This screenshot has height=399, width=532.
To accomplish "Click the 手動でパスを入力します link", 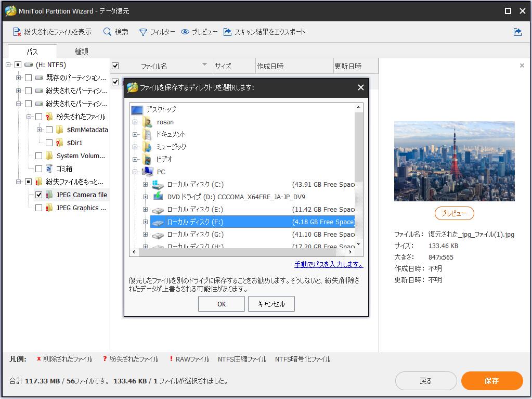I will coord(329,265).
